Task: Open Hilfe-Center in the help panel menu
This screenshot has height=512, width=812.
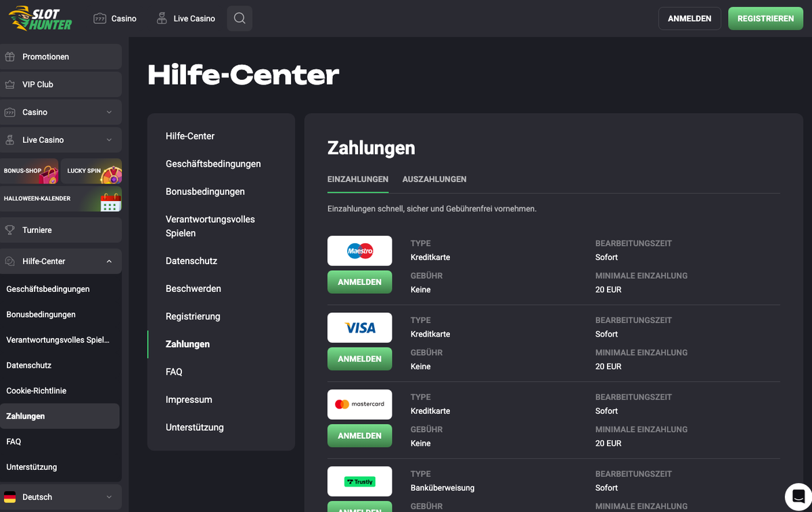Action: tap(190, 136)
